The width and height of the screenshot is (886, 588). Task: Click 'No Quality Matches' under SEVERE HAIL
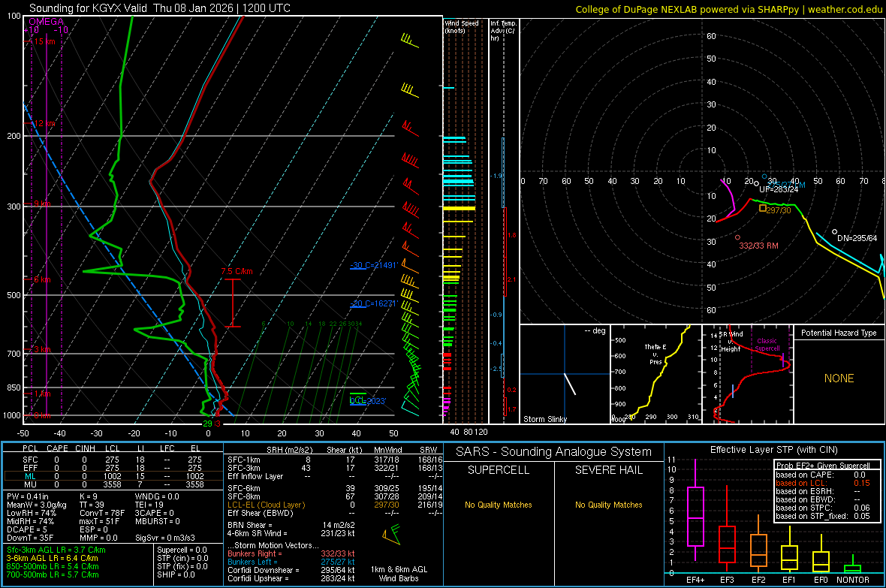608,505
